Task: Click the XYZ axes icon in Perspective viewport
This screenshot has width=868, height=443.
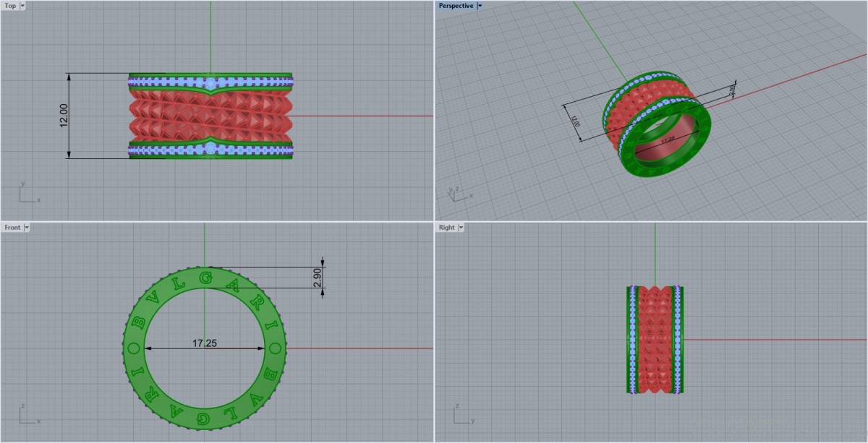Action: pyautogui.click(x=457, y=192)
